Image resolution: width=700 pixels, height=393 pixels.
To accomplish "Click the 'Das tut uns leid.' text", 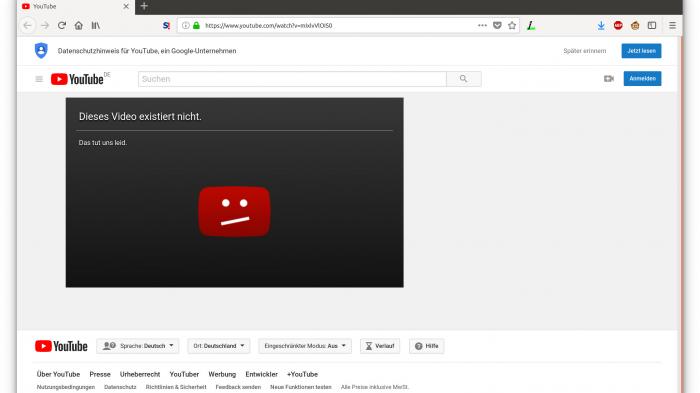I will (103, 142).
